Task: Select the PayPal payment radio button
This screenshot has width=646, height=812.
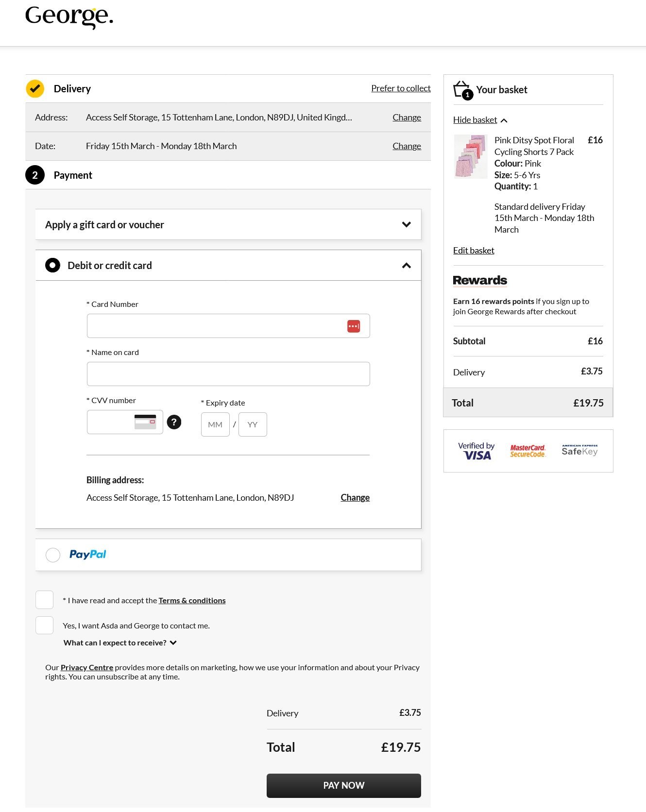Action: pos(53,555)
